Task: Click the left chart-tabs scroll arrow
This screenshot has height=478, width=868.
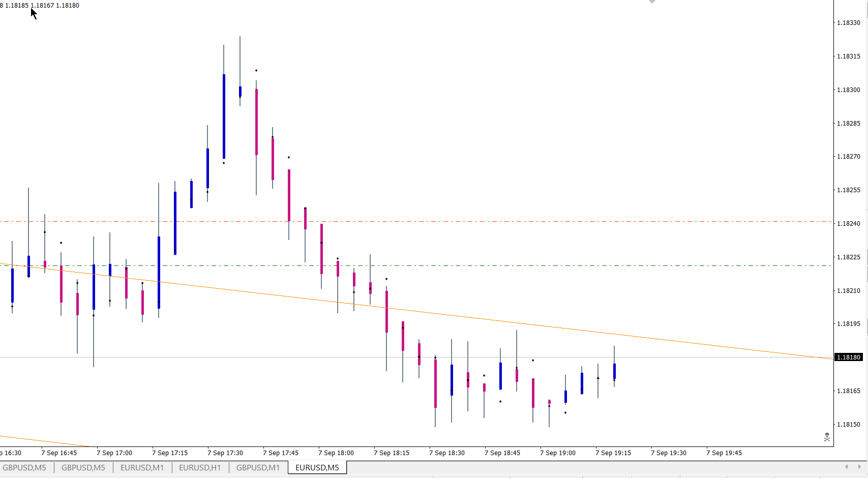Action: coord(847,467)
